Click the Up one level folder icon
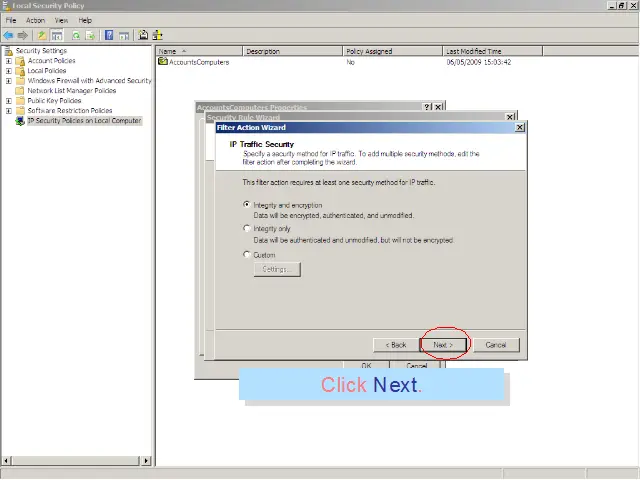Screen dimensions: 640x480 (42, 35)
